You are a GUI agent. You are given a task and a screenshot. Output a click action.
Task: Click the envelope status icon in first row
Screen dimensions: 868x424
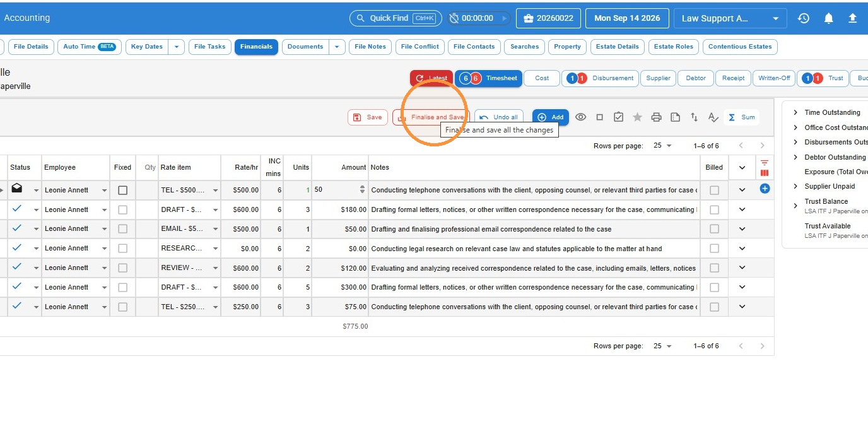pyautogui.click(x=17, y=189)
